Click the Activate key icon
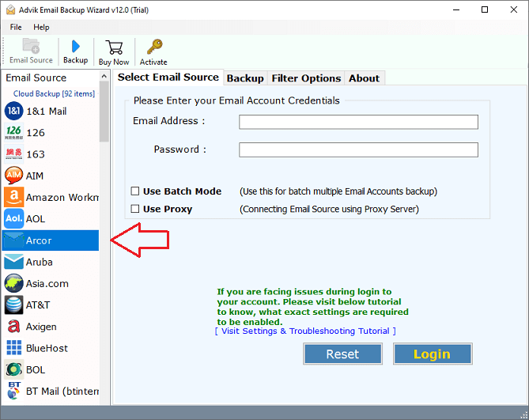The image size is (529, 420). click(154, 47)
